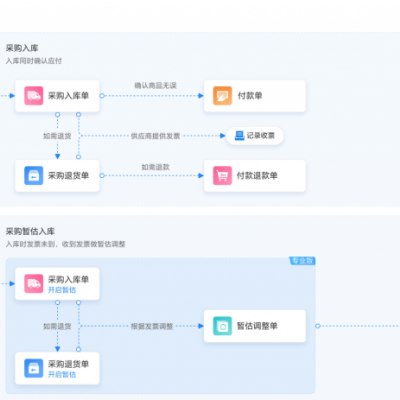Click the 入库同时确认应付 subtitle
The image size is (400, 400).
34,61
